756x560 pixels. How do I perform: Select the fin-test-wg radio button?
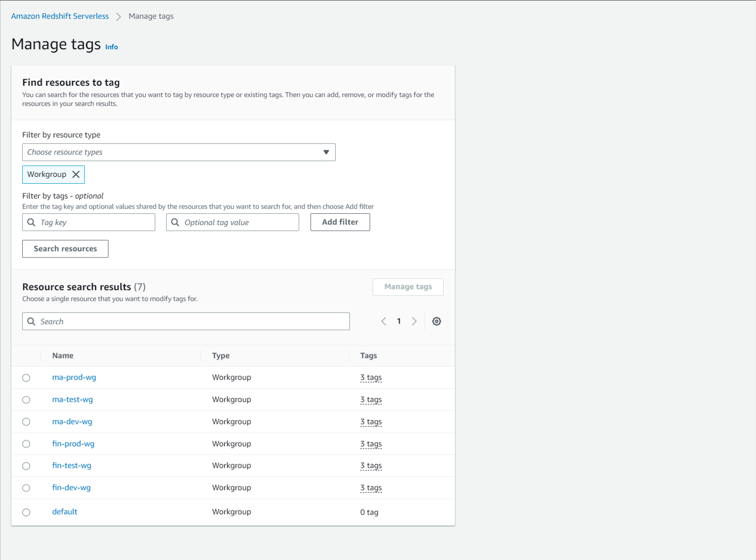(x=26, y=466)
